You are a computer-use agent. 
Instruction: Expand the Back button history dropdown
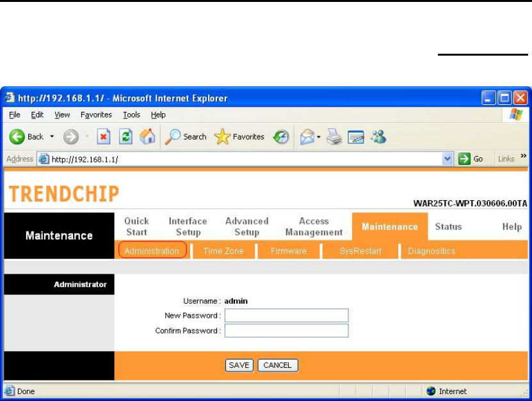(52, 137)
